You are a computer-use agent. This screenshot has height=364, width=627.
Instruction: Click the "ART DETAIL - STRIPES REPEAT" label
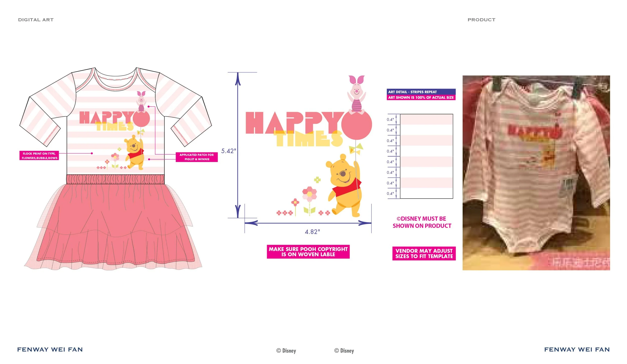(x=421, y=92)
